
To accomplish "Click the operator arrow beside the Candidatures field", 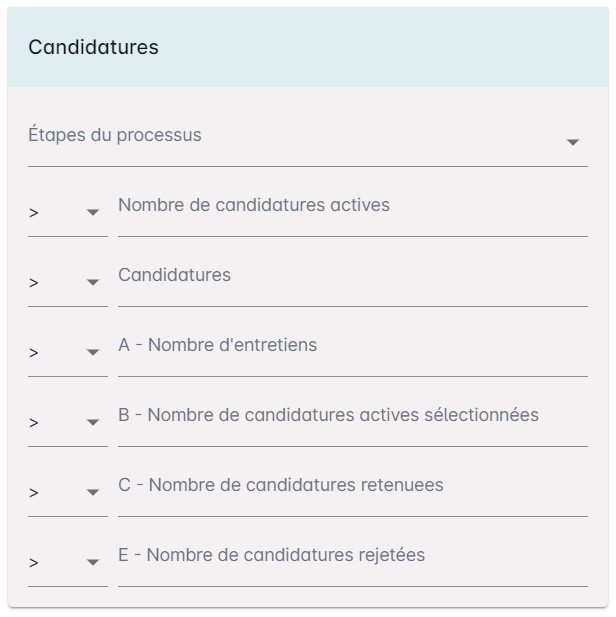I will click(93, 283).
